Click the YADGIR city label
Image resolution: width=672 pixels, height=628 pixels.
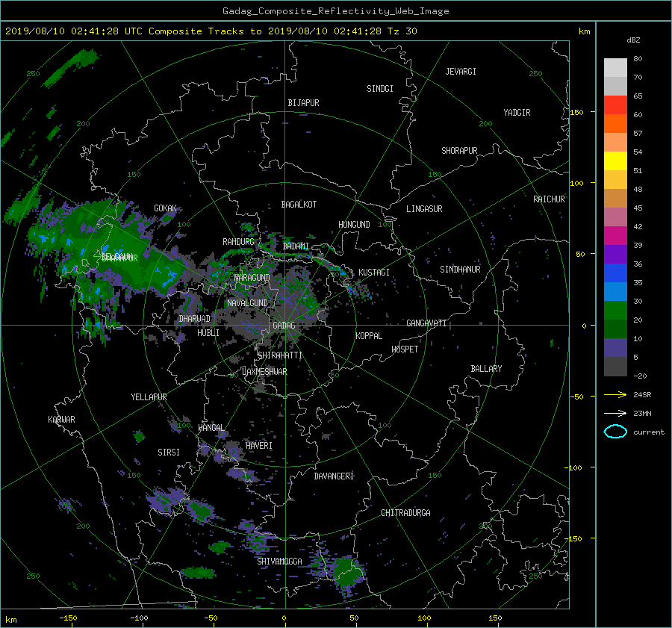tap(517, 113)
